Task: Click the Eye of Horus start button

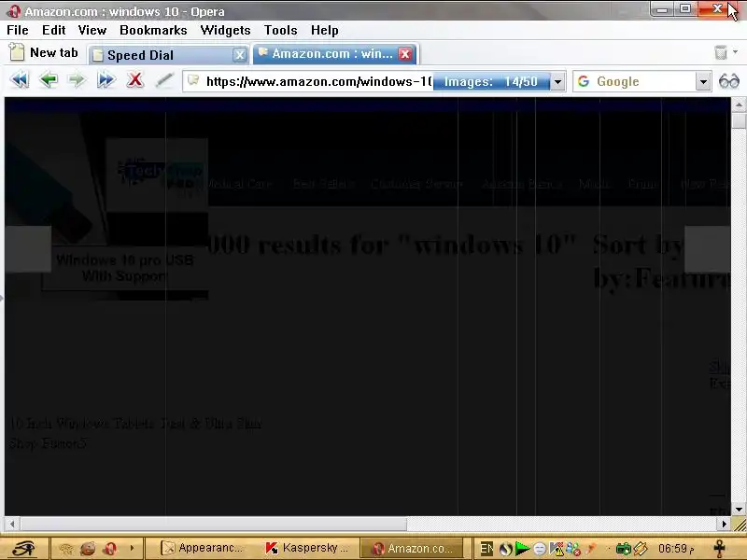Action: tap(24, 549)
